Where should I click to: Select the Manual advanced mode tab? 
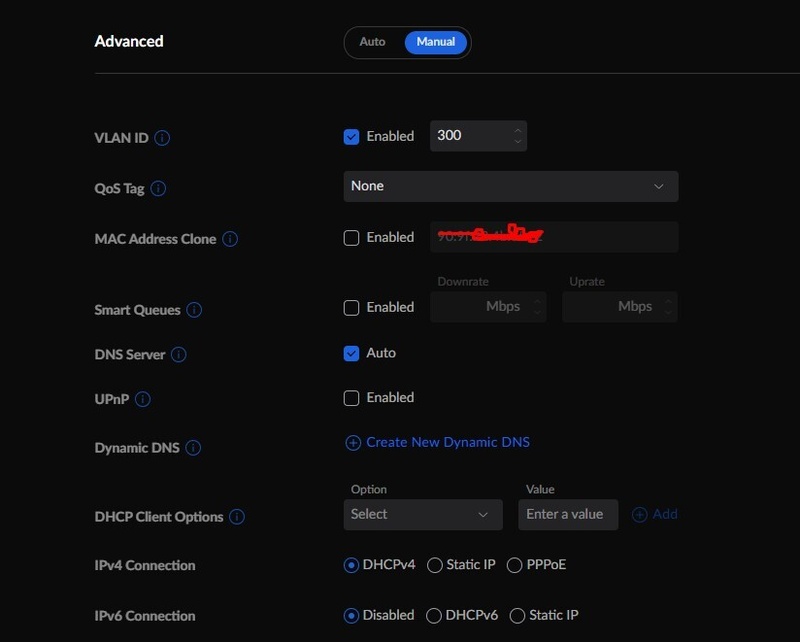pyautogui.click(x=436, y=42)
